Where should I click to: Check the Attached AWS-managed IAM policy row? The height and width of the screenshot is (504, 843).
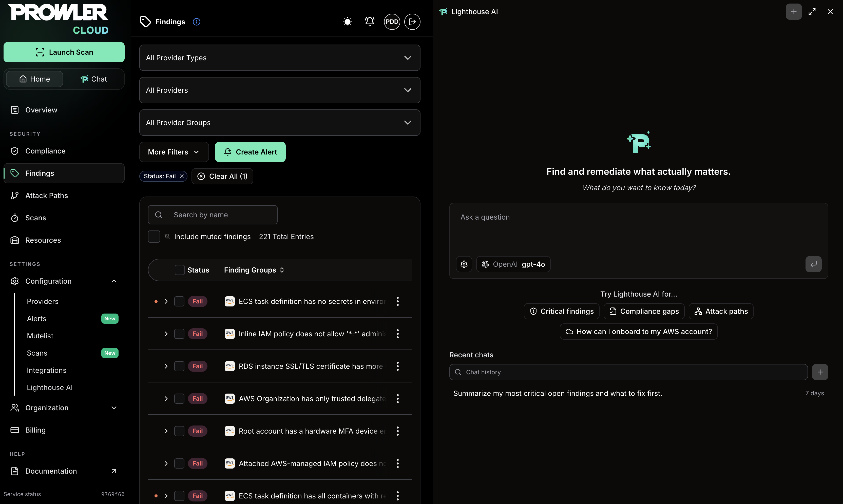click(x=179, y=463)
